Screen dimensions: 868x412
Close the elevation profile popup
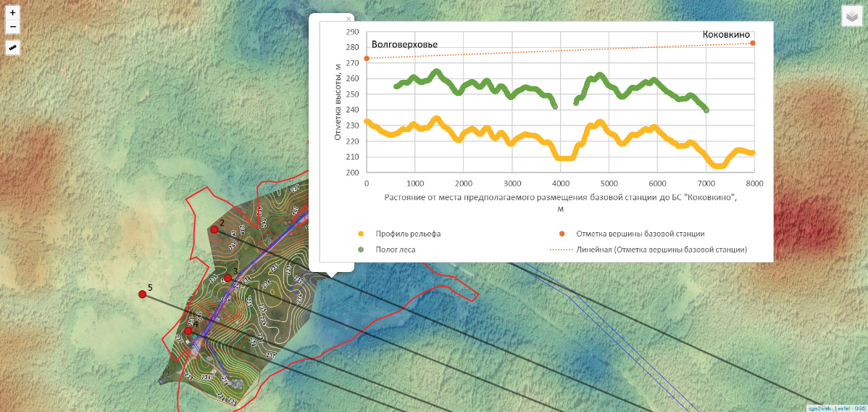click(348, 18)
